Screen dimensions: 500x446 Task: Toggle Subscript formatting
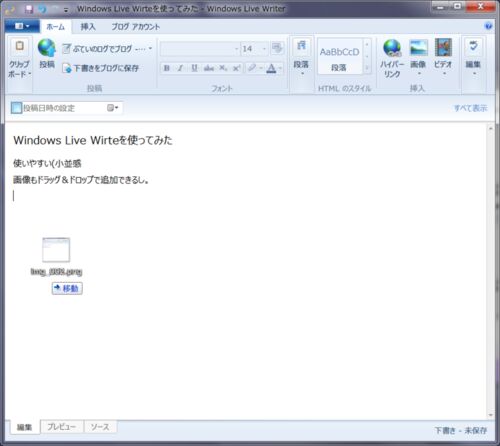tap(223, 68)
